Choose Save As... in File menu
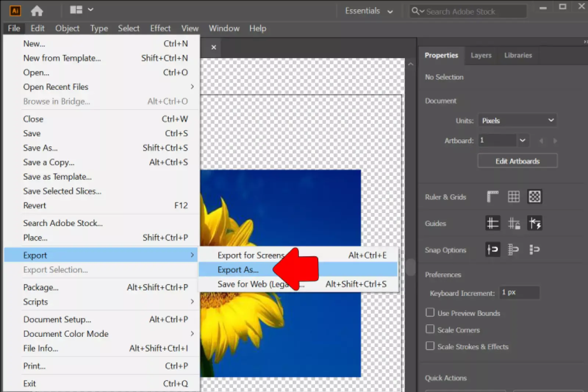588x392 pixels. click(x=101, y=148)
